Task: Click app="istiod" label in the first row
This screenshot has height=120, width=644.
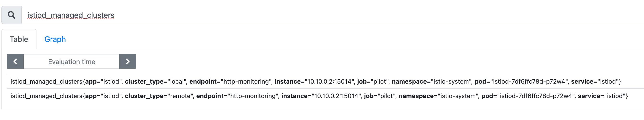Action: 103,82
